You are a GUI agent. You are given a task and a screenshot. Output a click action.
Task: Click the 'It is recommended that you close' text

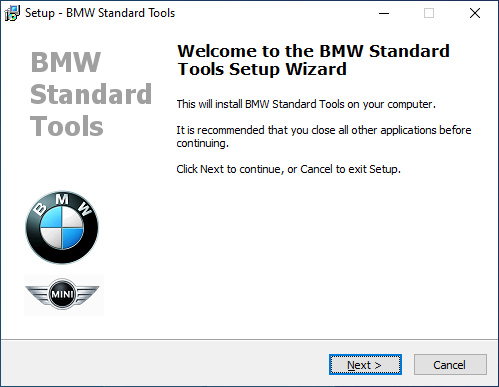(324, 136)
